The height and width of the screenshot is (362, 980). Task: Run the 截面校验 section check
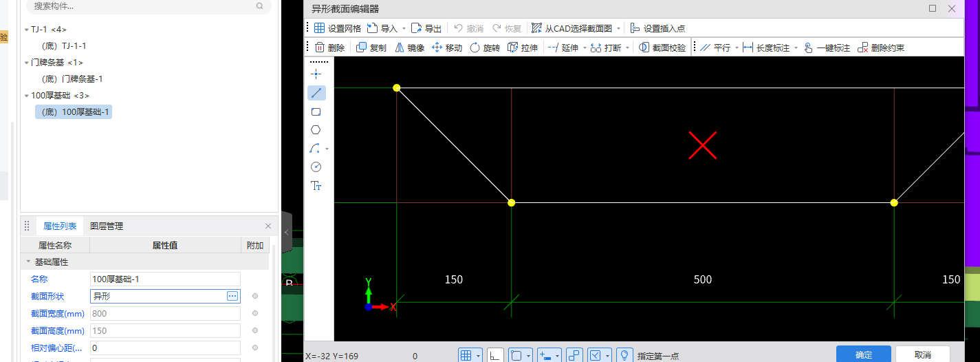[x=662, y=47]
